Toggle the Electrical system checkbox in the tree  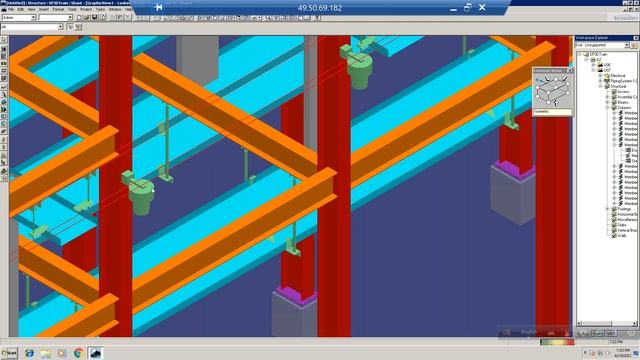click(607, 76)
